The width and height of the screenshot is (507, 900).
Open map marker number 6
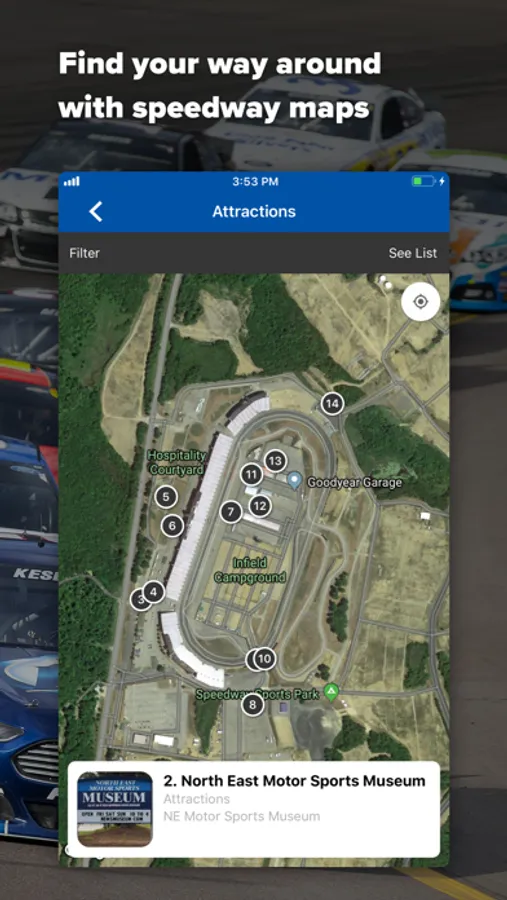pos(172,525)
